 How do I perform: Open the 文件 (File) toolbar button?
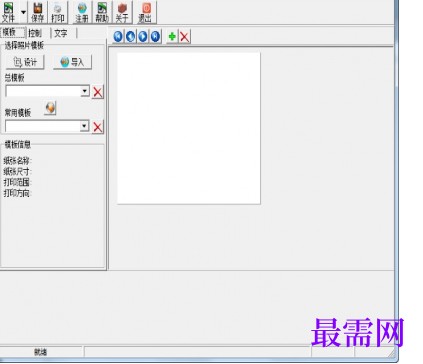coord(9,12)
